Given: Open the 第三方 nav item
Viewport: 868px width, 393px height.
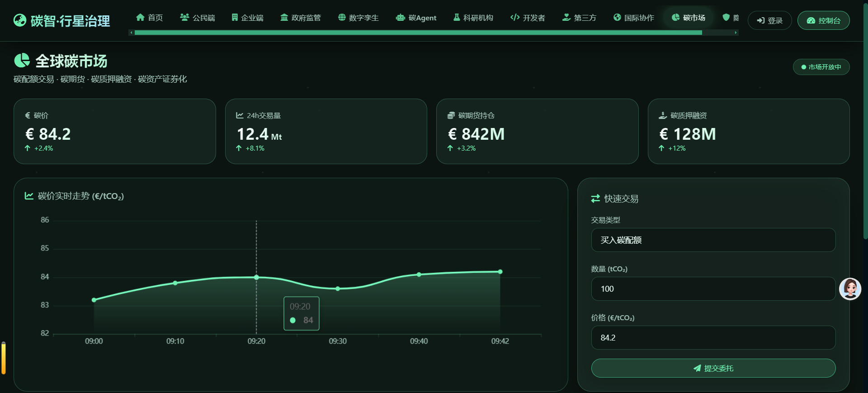Looking at the screenshot, I should (x=579, y=18).
